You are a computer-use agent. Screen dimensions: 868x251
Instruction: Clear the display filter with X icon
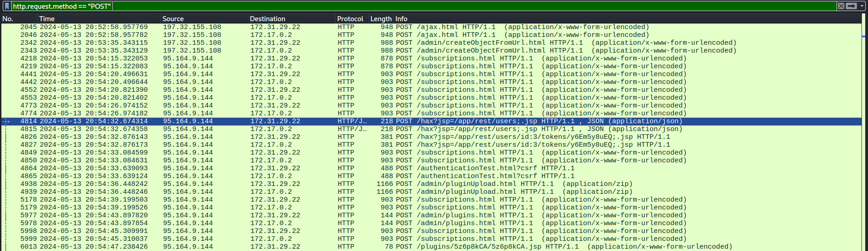[x=841, y=6]
